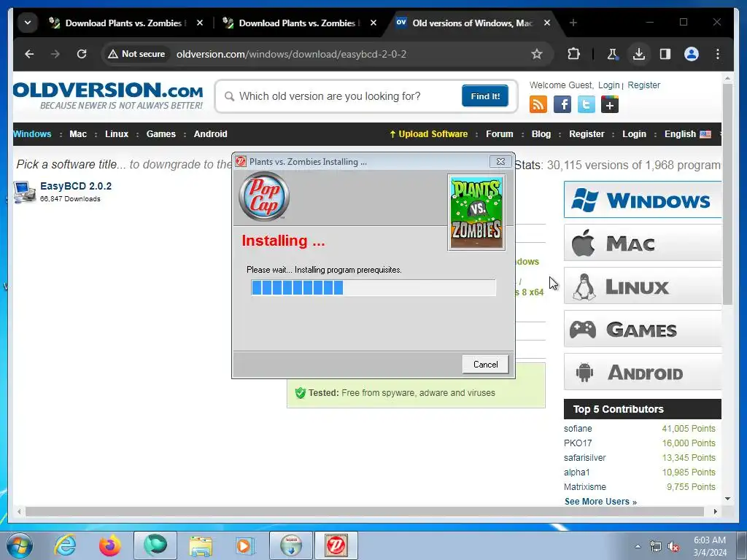Viewport: 747px width, 560px height.
Task: Click the Windows Start orb
Action: click(20, 545)
